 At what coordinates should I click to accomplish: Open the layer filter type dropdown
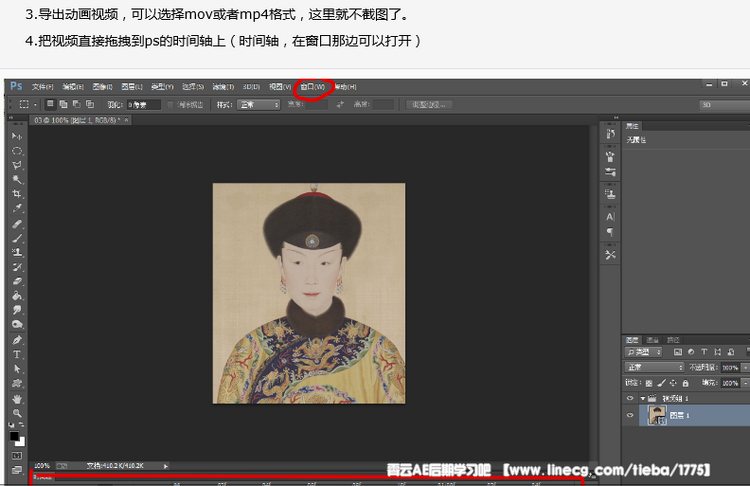click(643, 352)
